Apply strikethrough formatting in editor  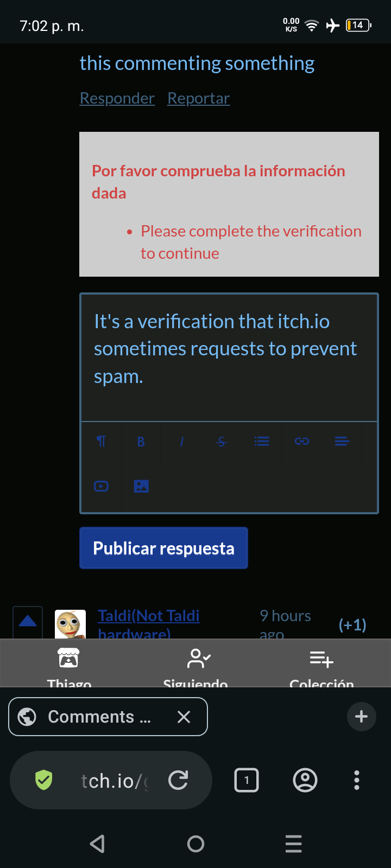[x=222, y=442]
